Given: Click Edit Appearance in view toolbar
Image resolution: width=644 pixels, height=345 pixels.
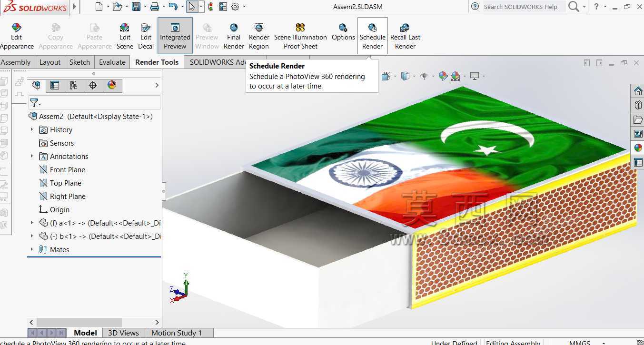Looking at the screenshot, I should (443, 76).
